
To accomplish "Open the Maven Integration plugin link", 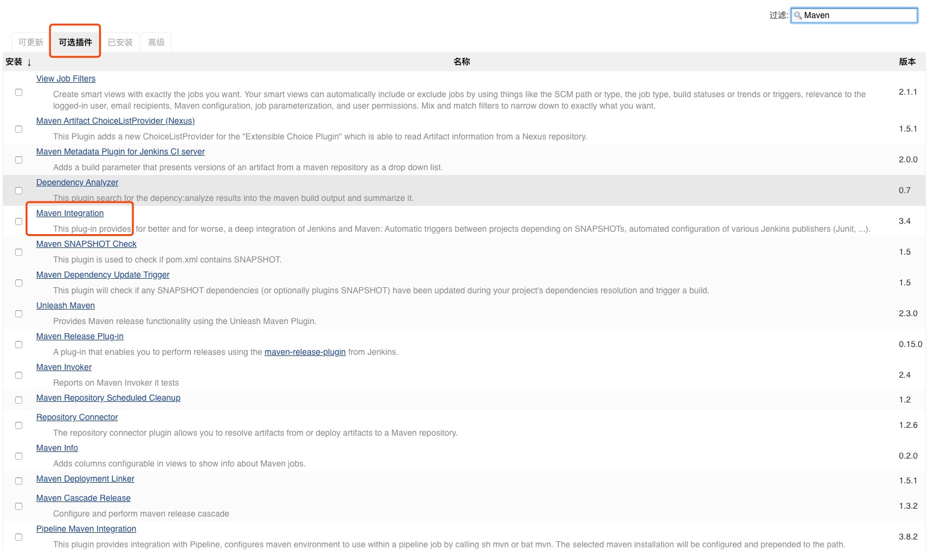I will pyautogui.click(x=70, y=213).
